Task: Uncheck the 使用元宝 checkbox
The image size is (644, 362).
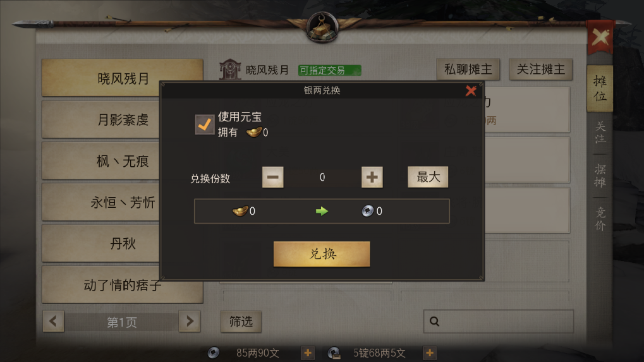Action: click(204, 124)
